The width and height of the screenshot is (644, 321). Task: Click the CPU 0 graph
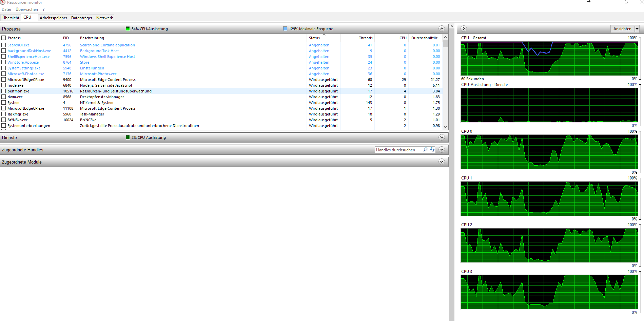point(549,152)
